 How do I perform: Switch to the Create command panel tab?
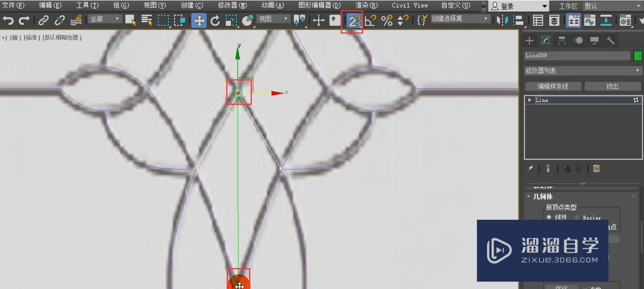tap(530, 40)
